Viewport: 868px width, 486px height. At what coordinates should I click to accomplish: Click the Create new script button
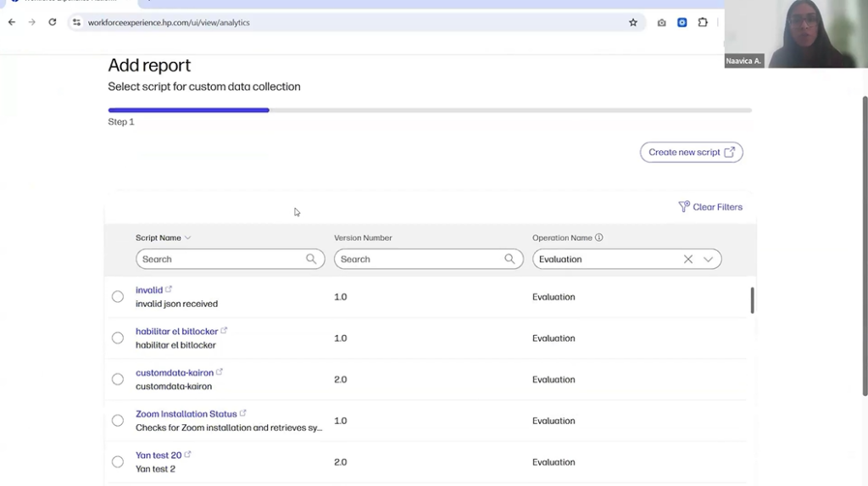click(691, 153)
